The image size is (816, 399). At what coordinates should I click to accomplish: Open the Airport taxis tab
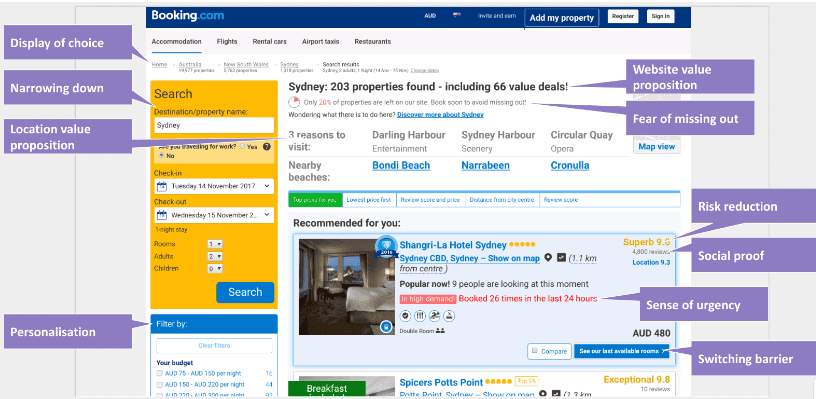click(321, 42)
